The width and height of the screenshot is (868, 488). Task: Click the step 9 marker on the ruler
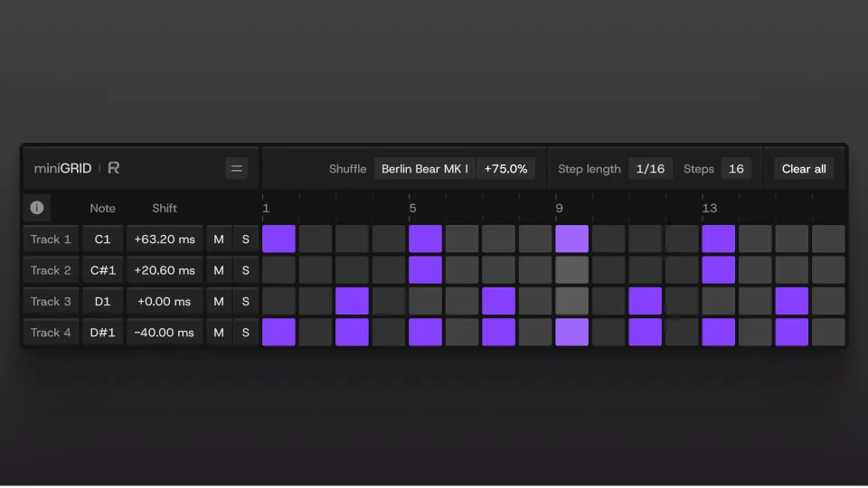coord(559,208)
